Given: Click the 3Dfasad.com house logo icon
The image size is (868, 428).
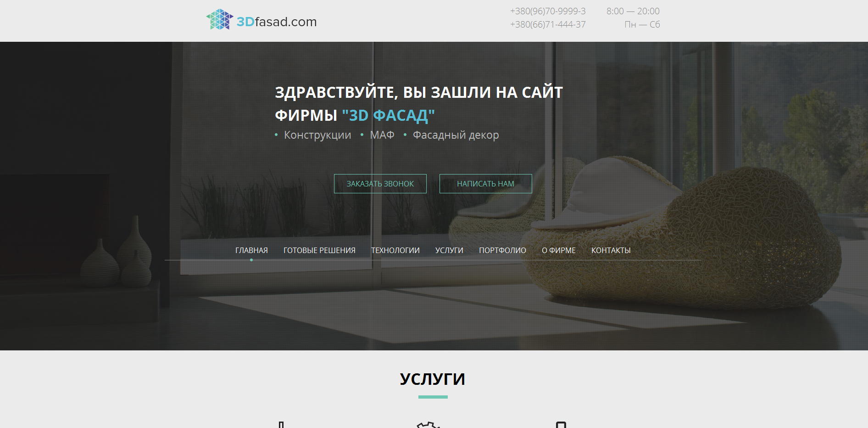Looking at the screenshot, I should tap(219, 20).
